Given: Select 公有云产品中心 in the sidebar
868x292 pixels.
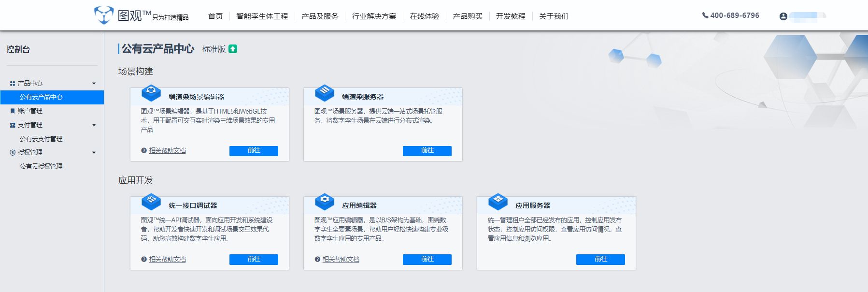Looking at the screenshot, I should (52, 97).
